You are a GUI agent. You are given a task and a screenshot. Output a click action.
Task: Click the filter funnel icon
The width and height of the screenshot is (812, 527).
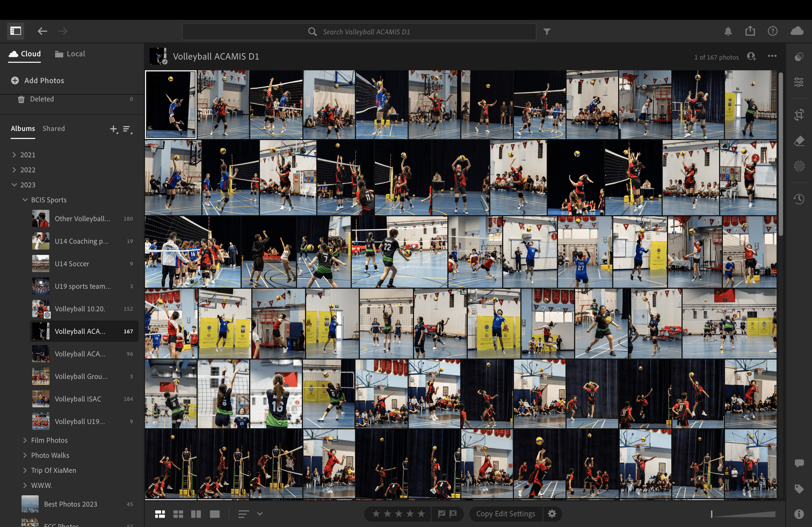click(x=547, y=32)
